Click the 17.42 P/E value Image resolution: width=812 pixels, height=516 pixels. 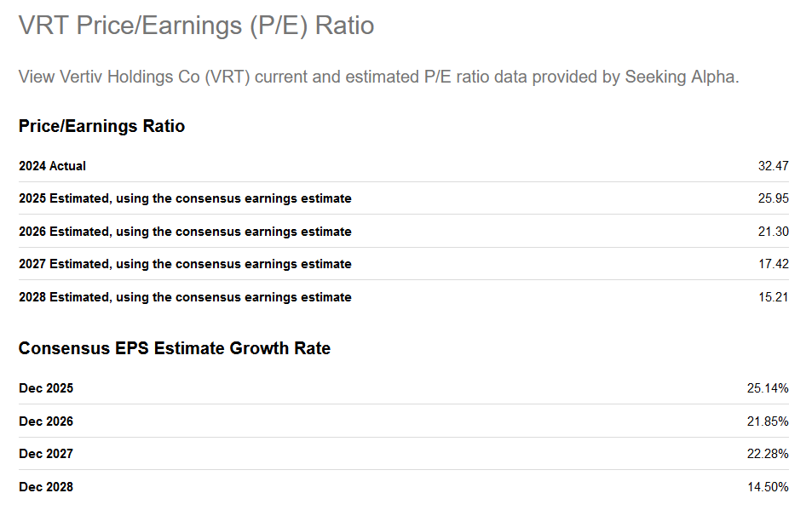tap(773, 264)
